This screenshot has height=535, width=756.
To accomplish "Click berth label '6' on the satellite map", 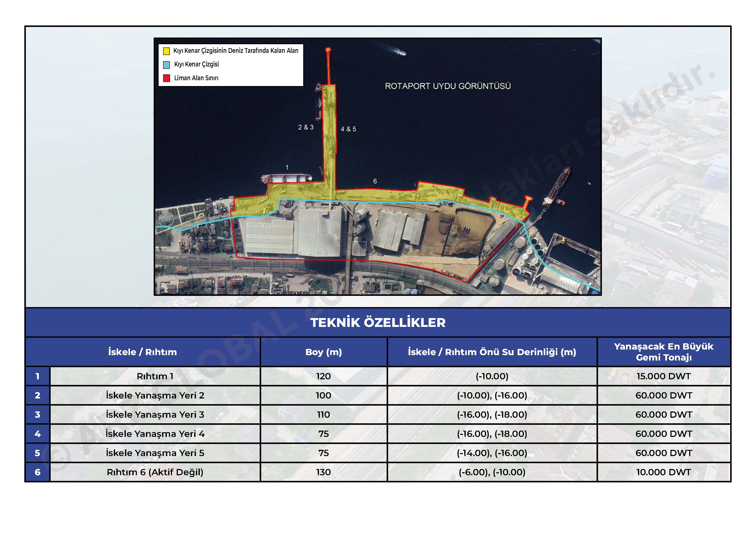I will coord(375,181).
